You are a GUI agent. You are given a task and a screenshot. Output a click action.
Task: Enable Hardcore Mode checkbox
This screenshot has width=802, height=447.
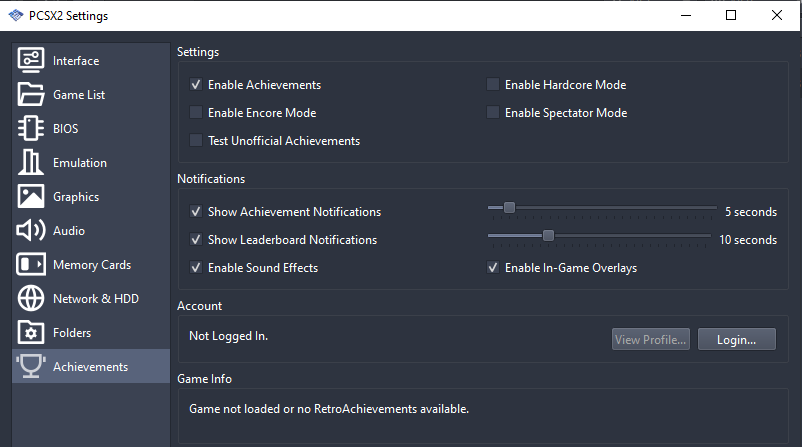(493, 84)
